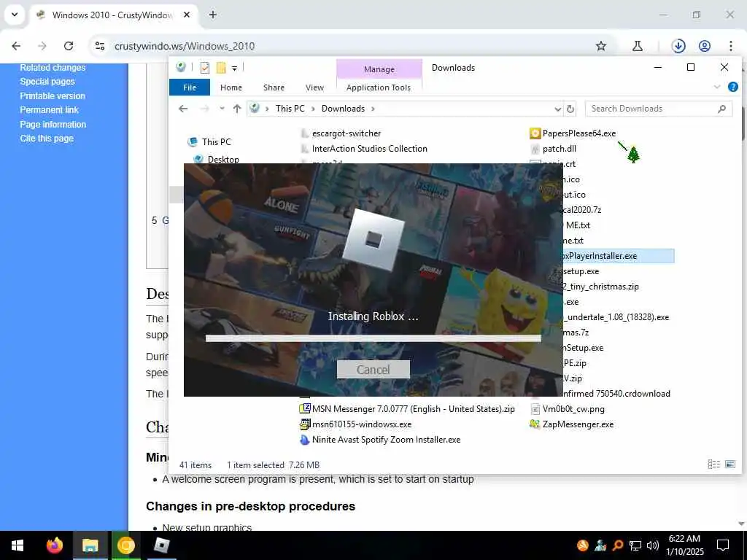Cancel the Roblox installation
This screenshot has height=560, width=747.
coord(373,370)
